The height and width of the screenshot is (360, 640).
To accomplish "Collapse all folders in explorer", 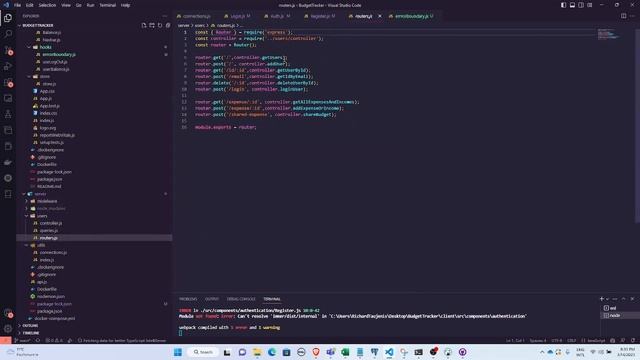I will click(x=168, y=25).
